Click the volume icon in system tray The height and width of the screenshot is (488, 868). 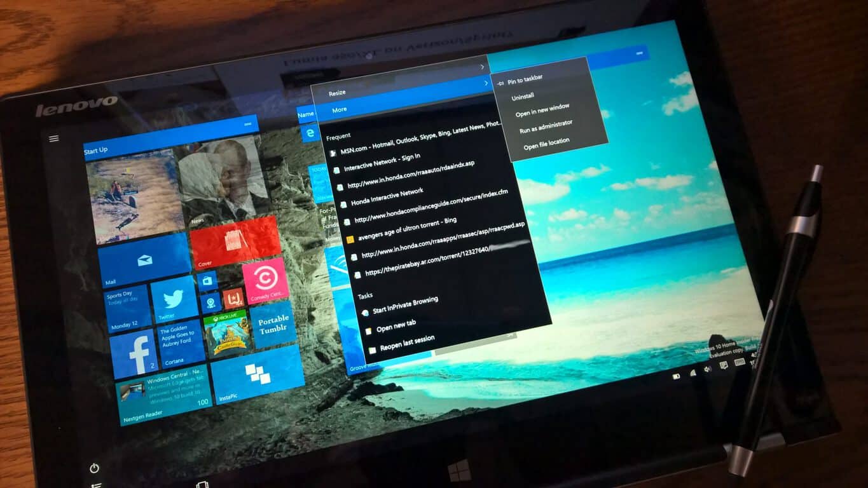coord(707,369)
